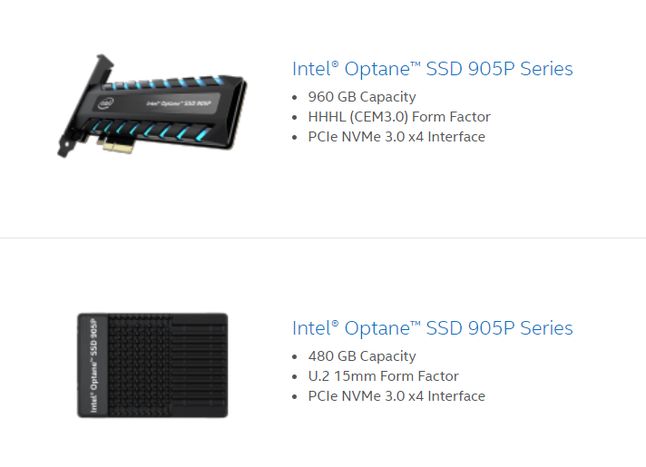Select the HHHL (CEM3.0) Form Factor text
This screenshot has height=467, width=646.
[x=399, y=117]
